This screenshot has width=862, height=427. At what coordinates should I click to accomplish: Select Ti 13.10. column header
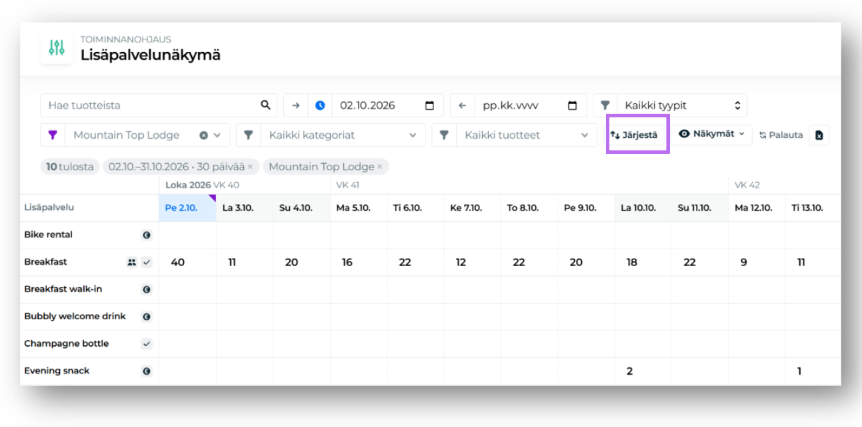(x=813, y=208)
